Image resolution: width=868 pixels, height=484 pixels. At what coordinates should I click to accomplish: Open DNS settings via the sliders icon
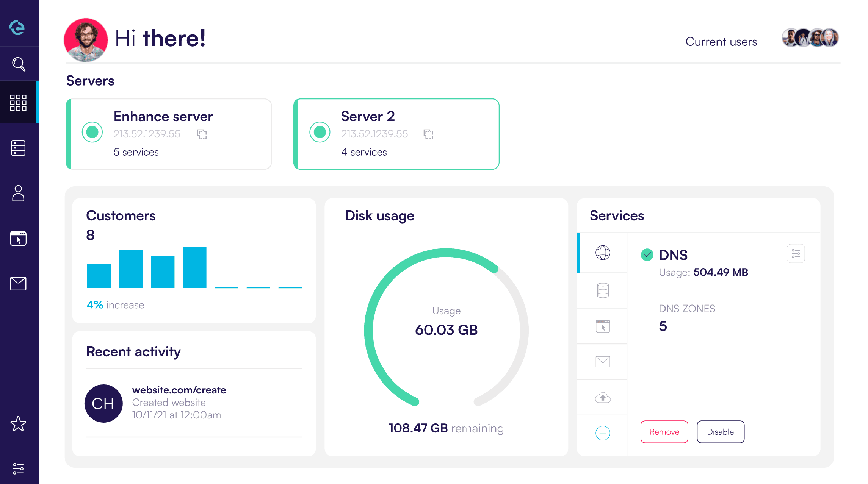pyautogui.click(x=795, y=253)
